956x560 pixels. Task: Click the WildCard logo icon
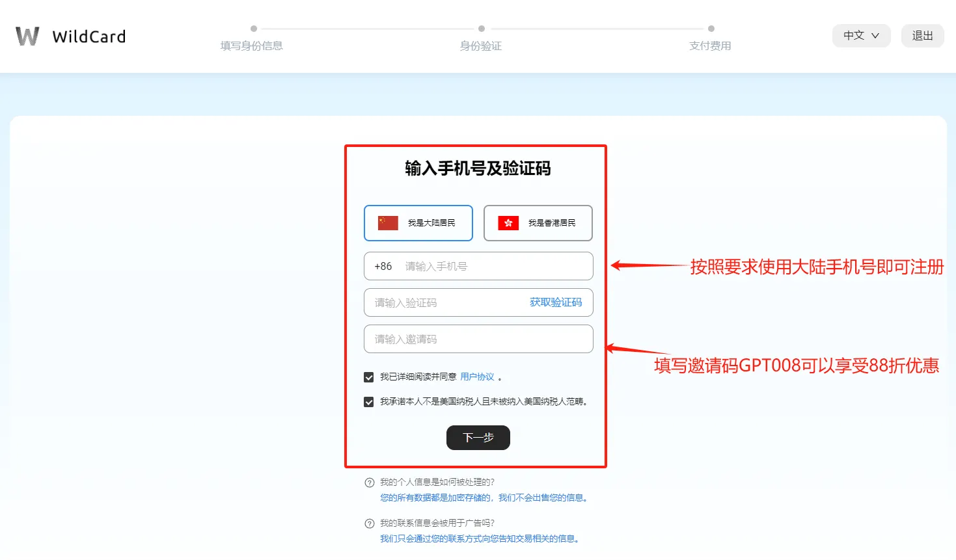[x=27, y=36]
